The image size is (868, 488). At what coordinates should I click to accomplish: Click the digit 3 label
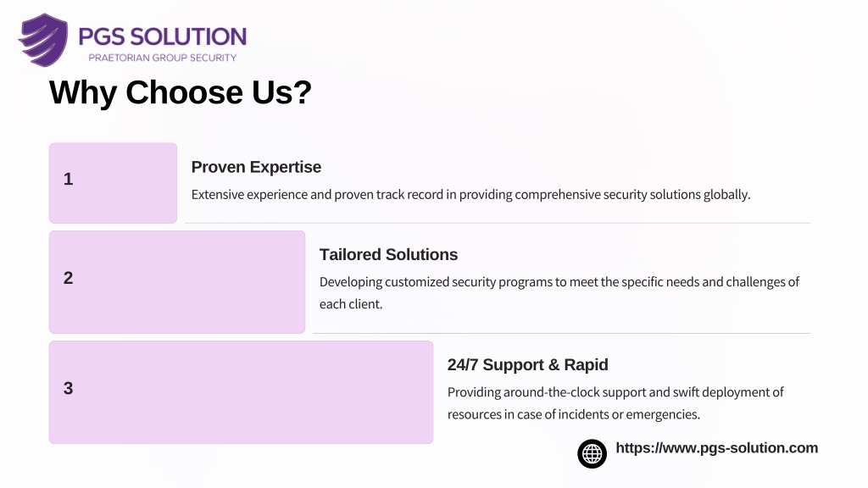(x=68, y=388)
